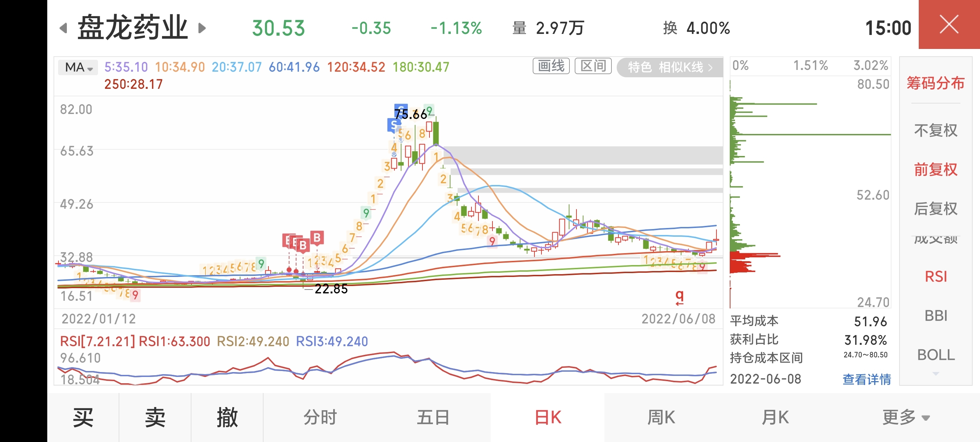Select 不复权 price adjustment option

click(x=935, y=131)
